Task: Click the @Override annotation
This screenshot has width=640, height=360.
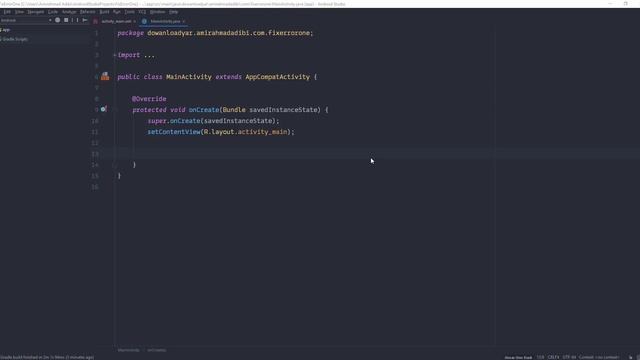Action: tap(149, 99)
